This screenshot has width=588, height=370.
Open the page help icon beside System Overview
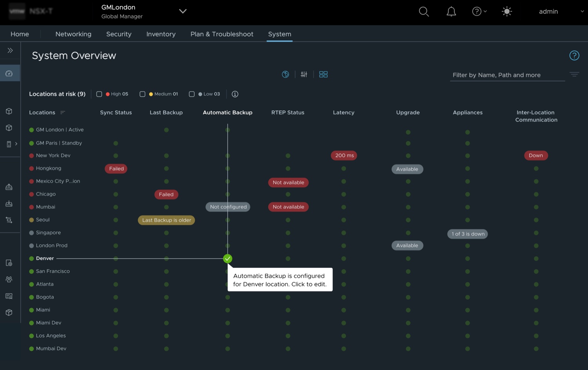click(x=574, y=56)
